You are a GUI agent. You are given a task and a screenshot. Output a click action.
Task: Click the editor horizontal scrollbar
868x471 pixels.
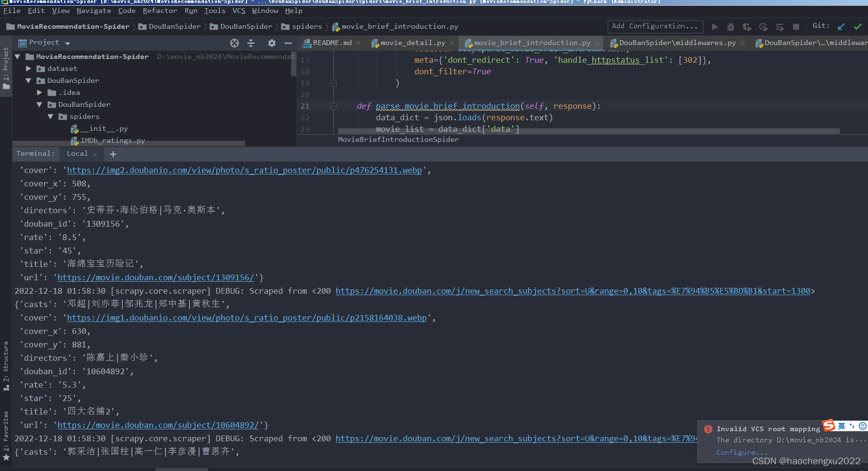point(589,131)
